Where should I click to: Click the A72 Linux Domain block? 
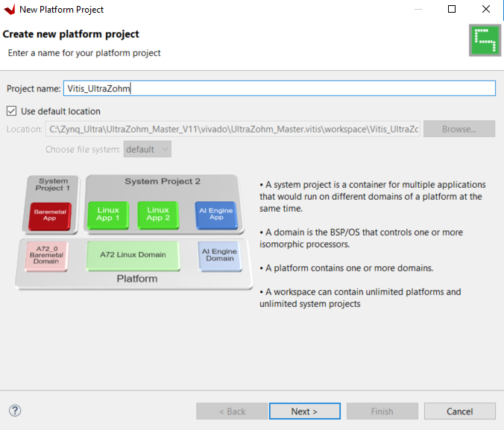point(133,255)
